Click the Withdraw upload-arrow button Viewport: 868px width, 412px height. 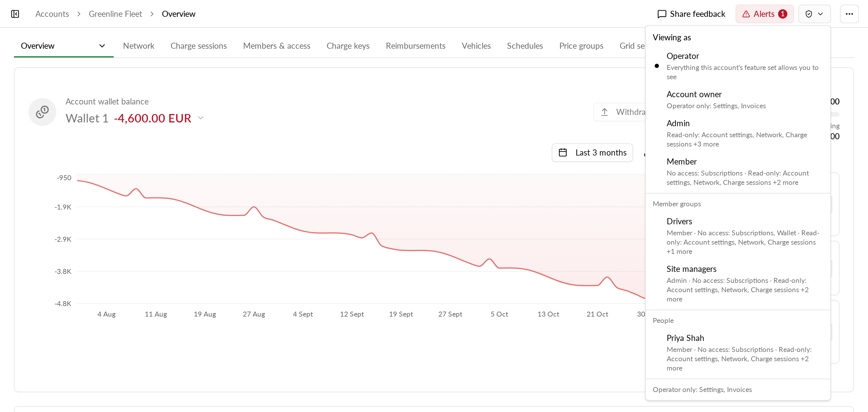click(620, 112)
